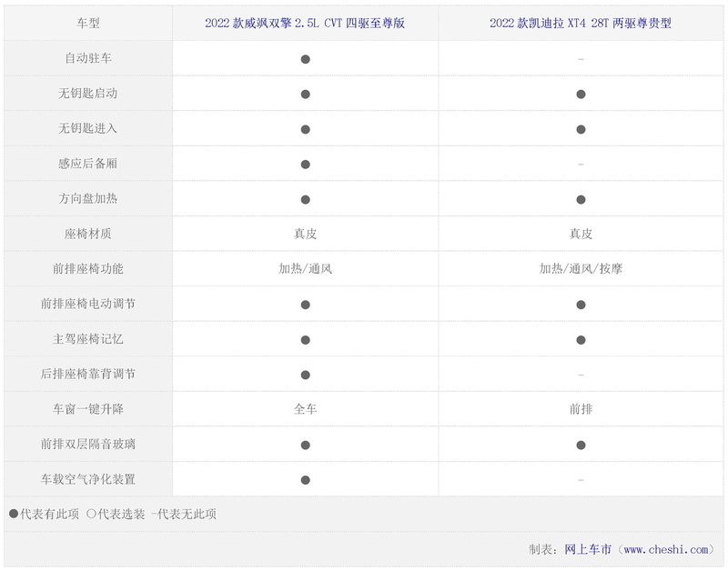Click the -代表无此项 legend entry
728x571 pixels.
(184, 514)
